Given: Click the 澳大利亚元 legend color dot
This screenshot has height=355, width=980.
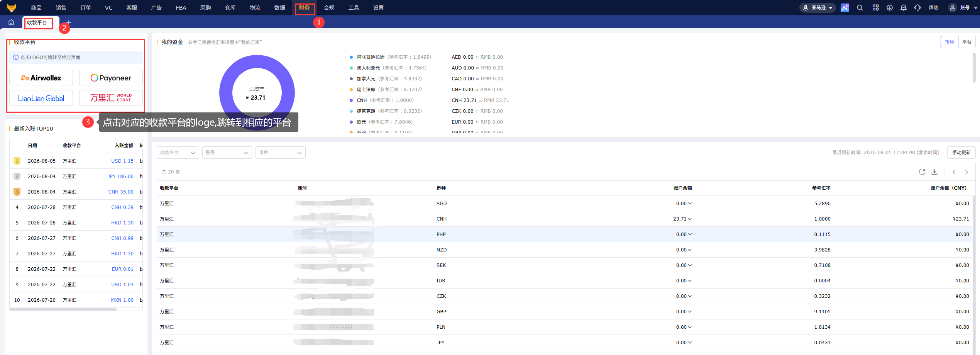Looking at the screenshot, I should (351, 68).
